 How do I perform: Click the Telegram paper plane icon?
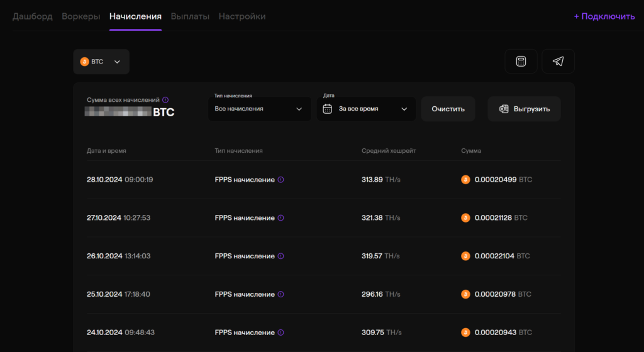pyautogui.click(x=558, y=61)
